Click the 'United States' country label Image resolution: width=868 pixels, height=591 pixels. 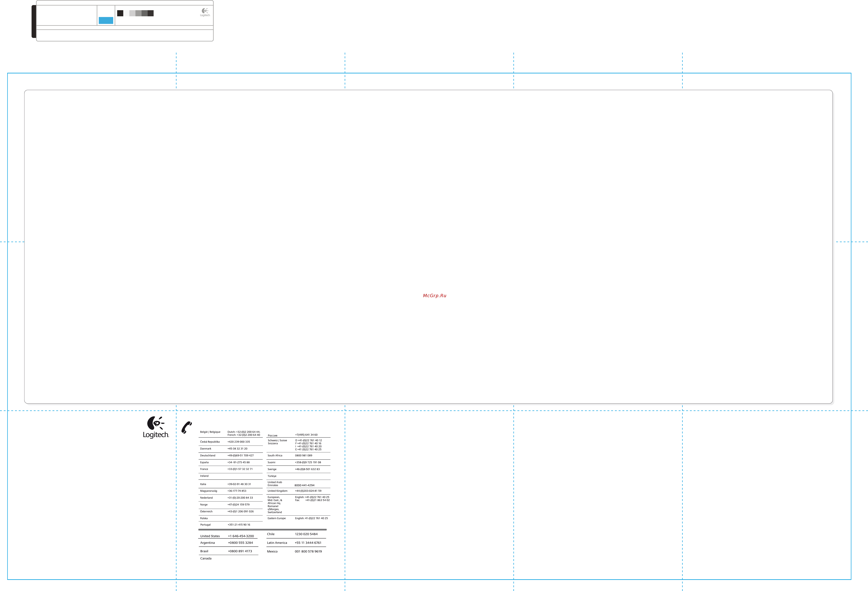pyautogui.click(x=210, y=536)
